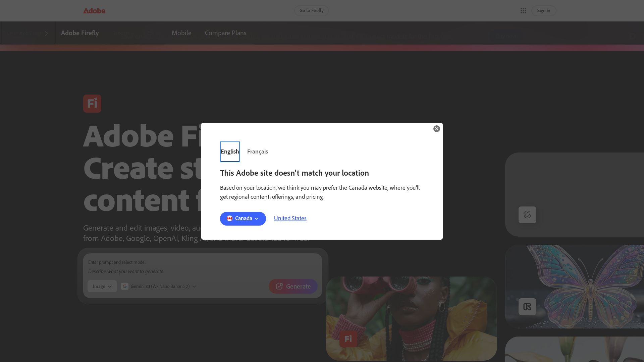Viewport: 644px width, 362px height.
Task: Choose the United States link
Action: (290, 218)
